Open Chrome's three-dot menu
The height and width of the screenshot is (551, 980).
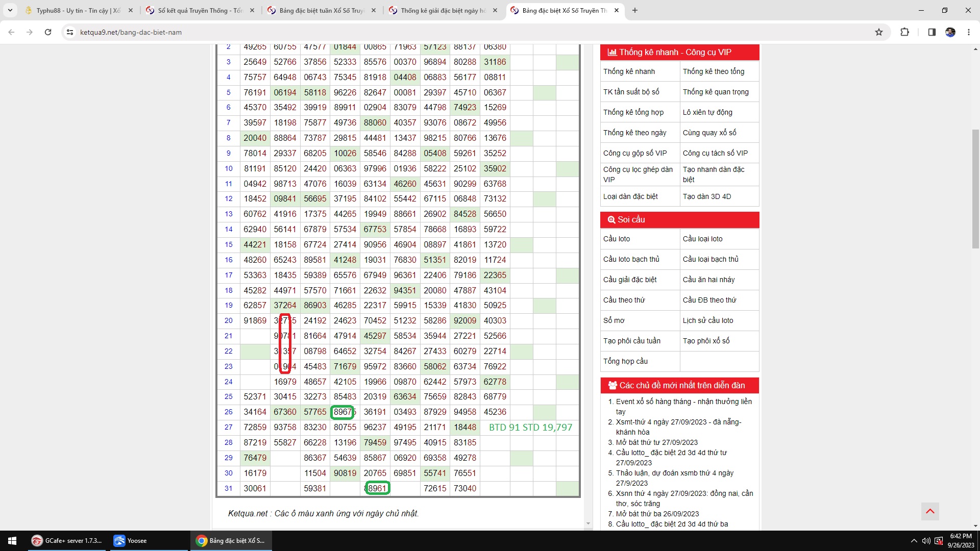click(x=968, y=32)
